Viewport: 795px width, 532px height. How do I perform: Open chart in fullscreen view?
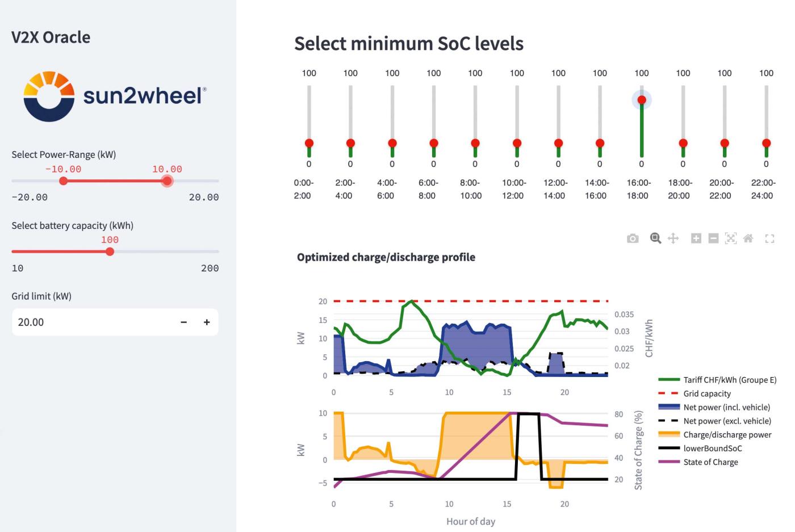tap(769, 239)
